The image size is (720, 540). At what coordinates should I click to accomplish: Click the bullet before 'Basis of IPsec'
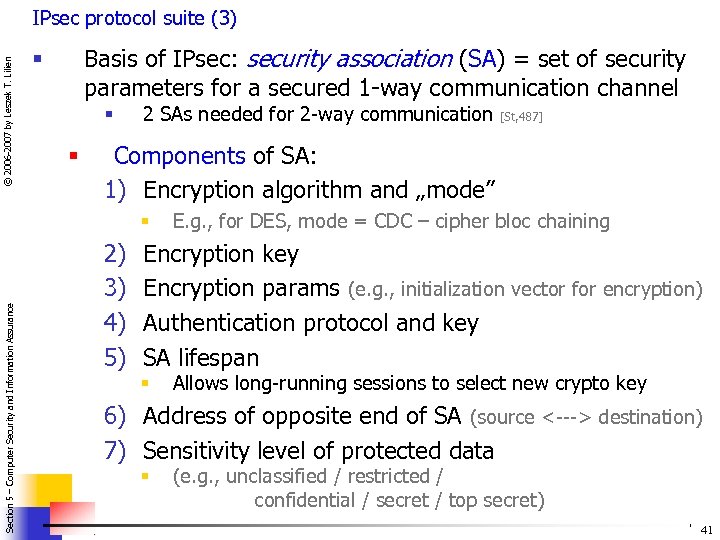coord(37,57)
